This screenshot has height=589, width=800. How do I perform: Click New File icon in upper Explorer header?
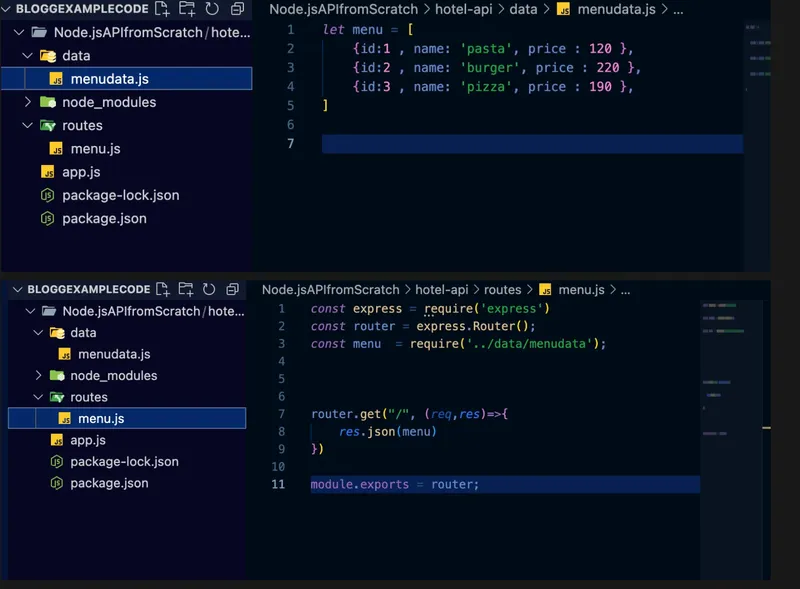tap(163, 9)
